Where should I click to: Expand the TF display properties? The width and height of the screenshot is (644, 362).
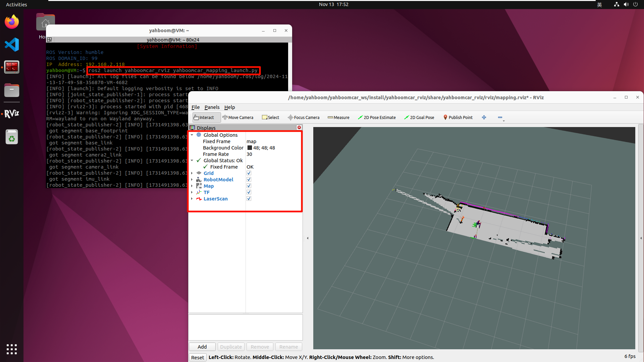point(192,192)
